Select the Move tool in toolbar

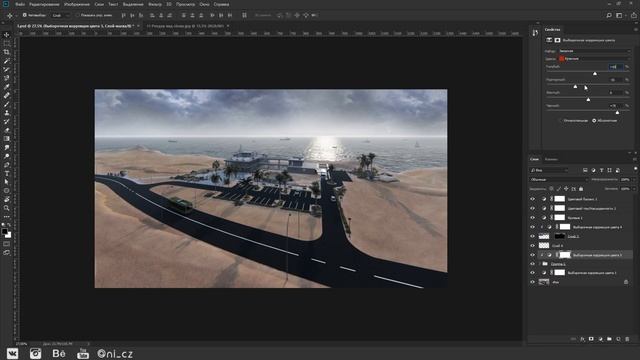[7, 35]
